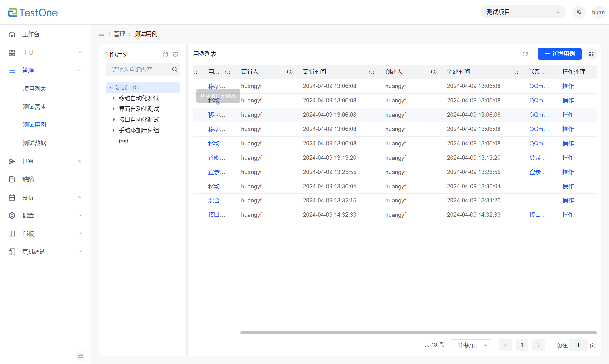Viewport: 609px width, 364px height.
Task: Open linked 接口… related item
Action: coord(538,215)
